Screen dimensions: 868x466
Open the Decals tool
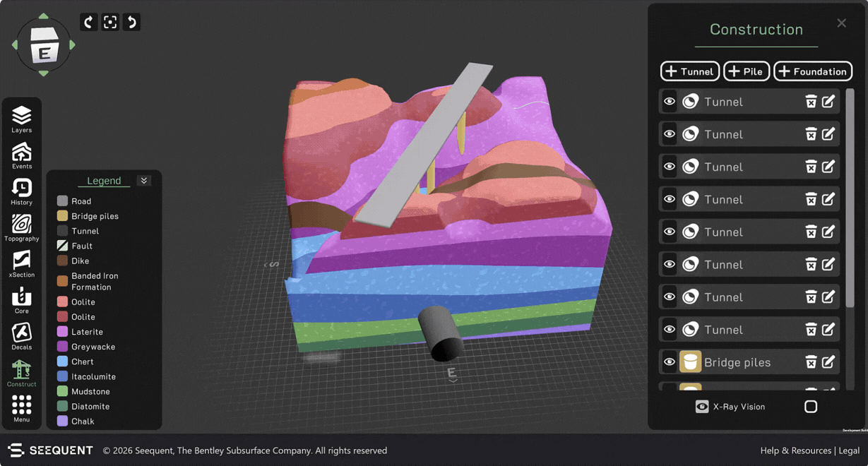click(x=22, y=336)
